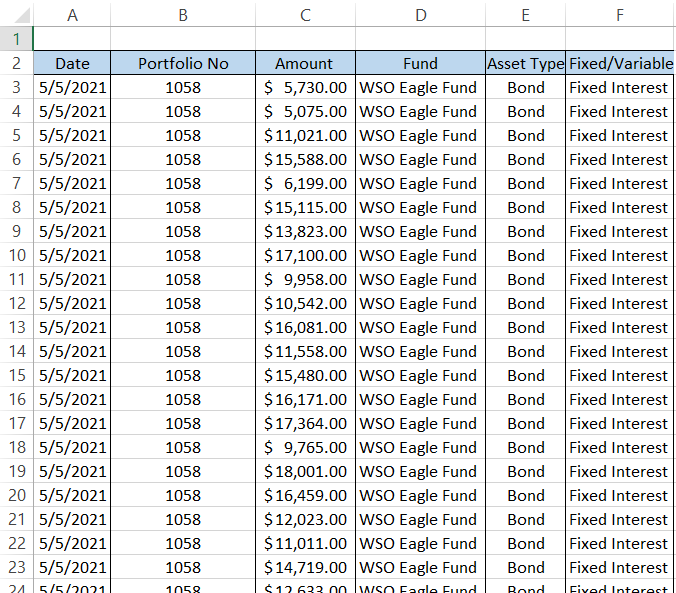
Task: Click the $17,100.00 amount cell
Action: (305, 255)
